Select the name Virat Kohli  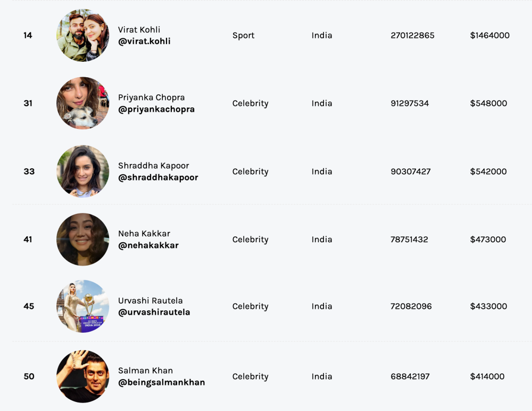(x=139, y=30)
